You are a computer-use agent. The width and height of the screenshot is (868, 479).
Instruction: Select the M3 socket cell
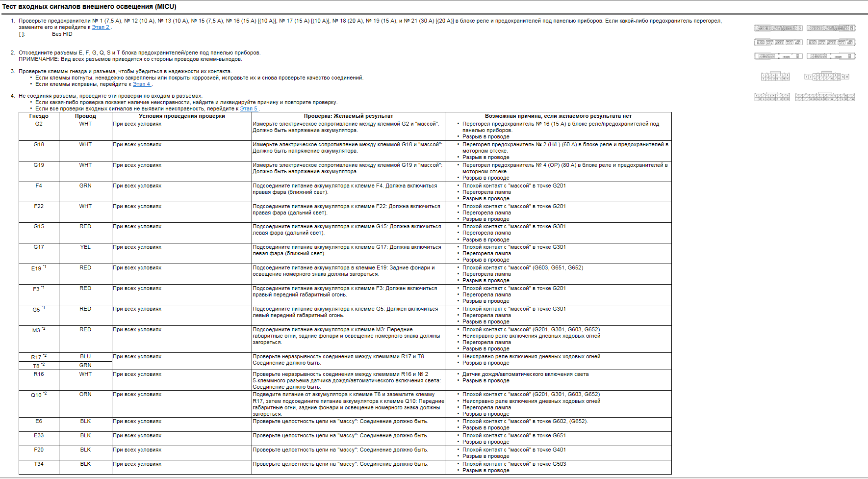pos(39,339)
